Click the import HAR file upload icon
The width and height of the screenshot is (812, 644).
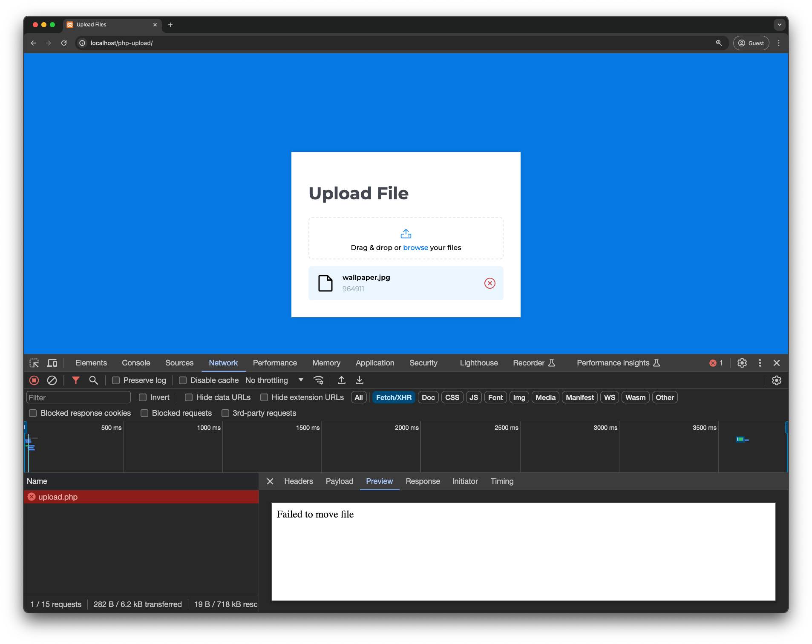point(342,380)
